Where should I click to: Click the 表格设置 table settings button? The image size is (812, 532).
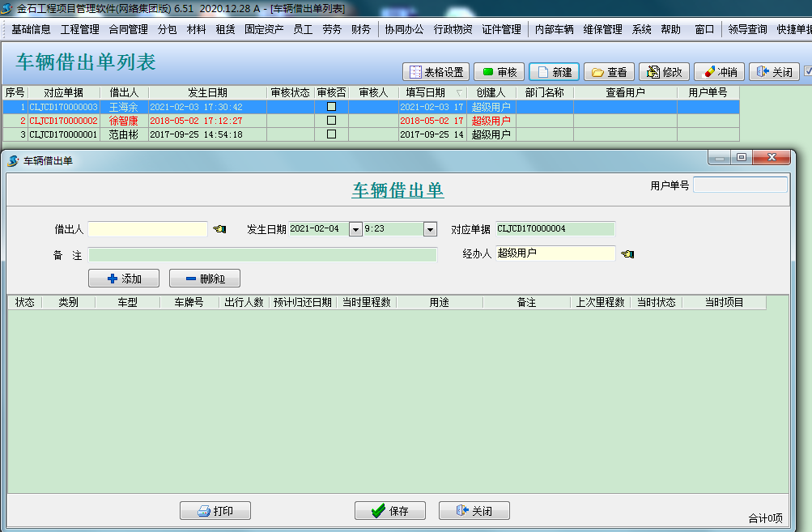click(436, 72)
